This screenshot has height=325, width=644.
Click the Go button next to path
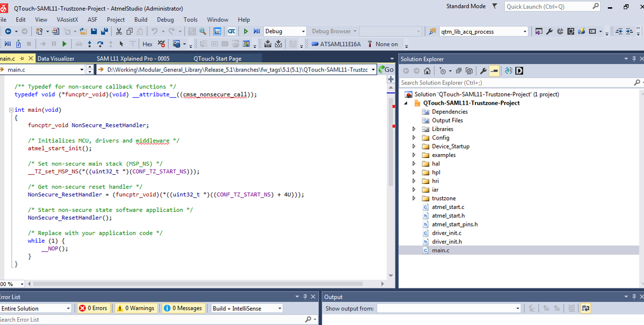tap(386, 70)
